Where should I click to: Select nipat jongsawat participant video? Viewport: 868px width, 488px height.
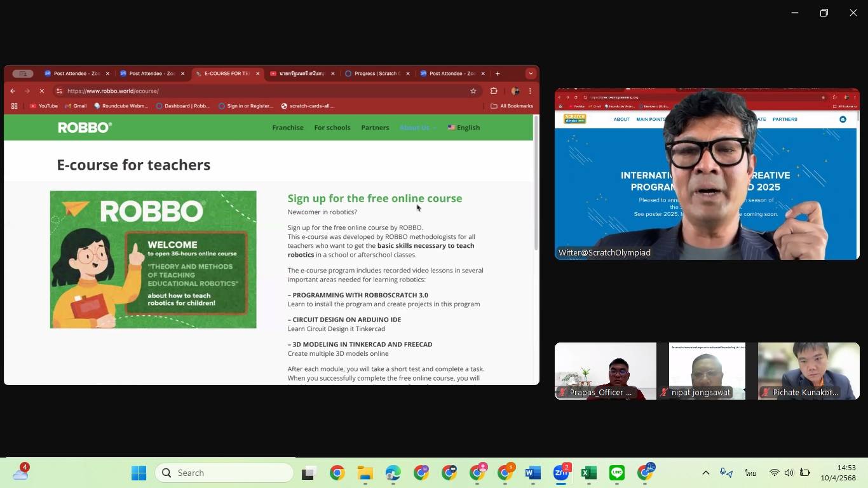(707, 371)
